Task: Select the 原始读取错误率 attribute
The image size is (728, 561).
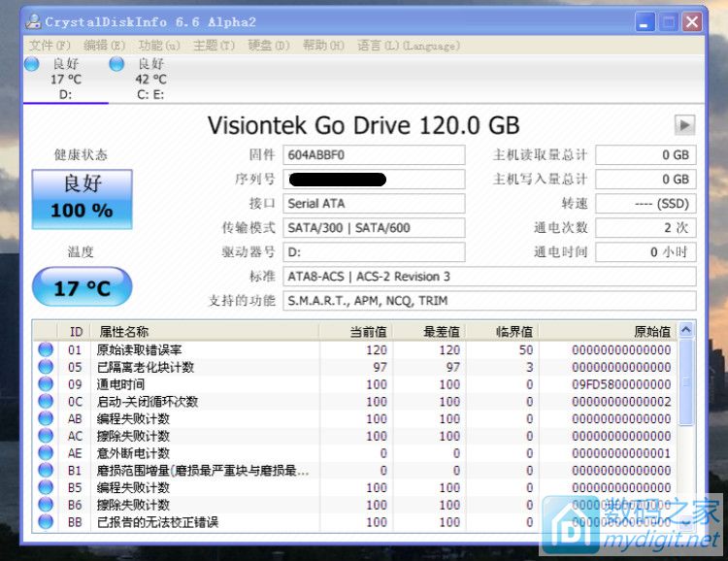Action: click(x=139, y=349)
